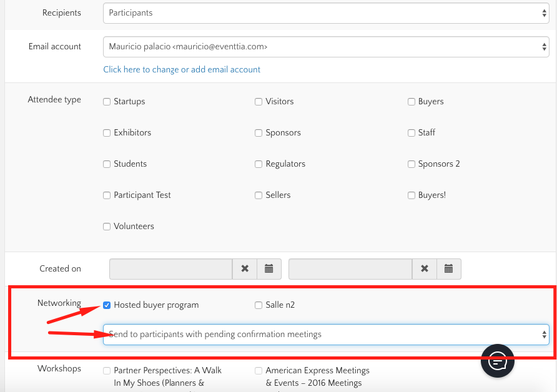Check the Buyers attendee type

[412, 102]
